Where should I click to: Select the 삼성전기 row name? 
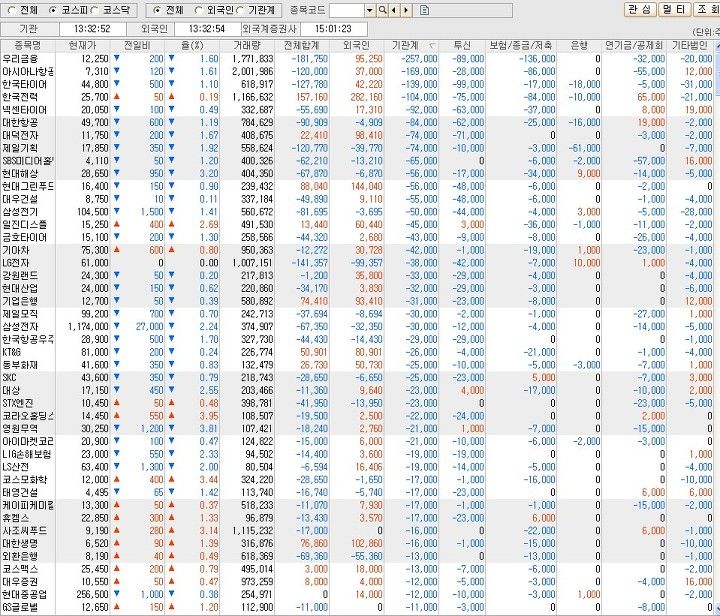(20, 212)
